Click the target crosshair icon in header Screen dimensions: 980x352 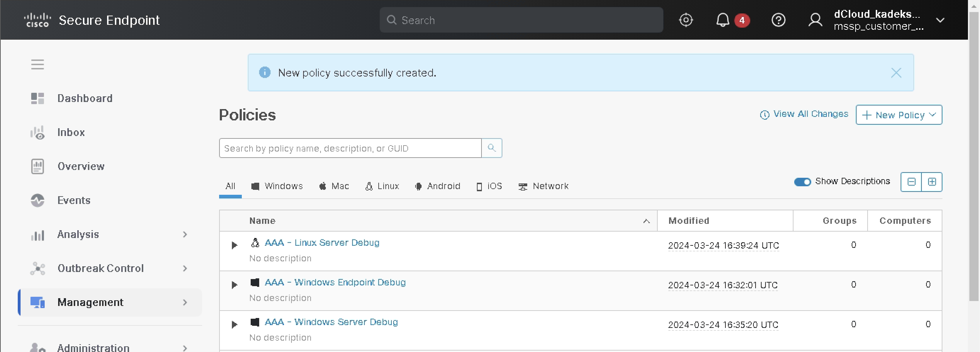[x=686, y=20]
